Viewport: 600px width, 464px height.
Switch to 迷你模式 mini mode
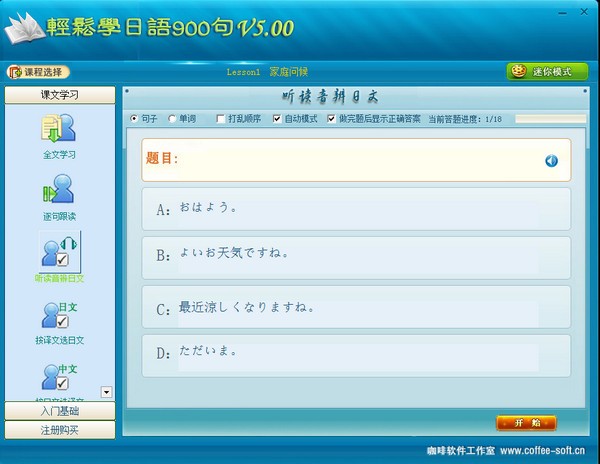point(547,72)
